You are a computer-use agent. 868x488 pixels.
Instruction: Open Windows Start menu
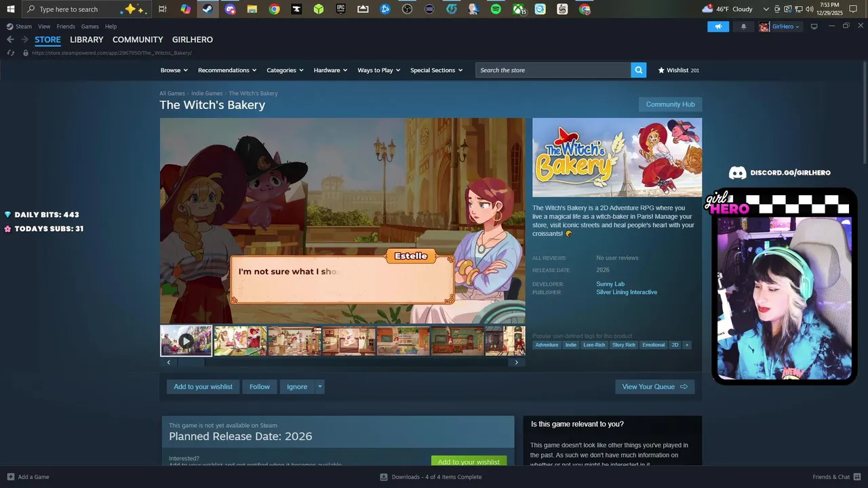(x=10, y=9)
